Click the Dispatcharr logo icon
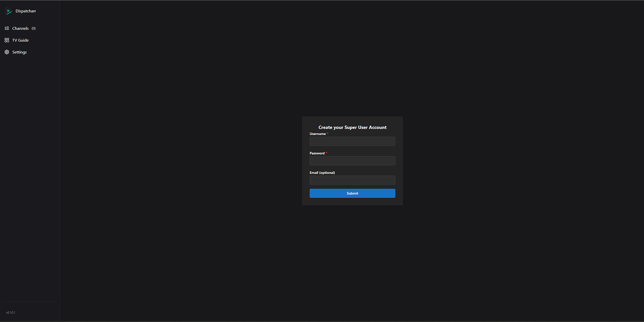644x322 pixels. pyautogui.click(x=8, y=11)
